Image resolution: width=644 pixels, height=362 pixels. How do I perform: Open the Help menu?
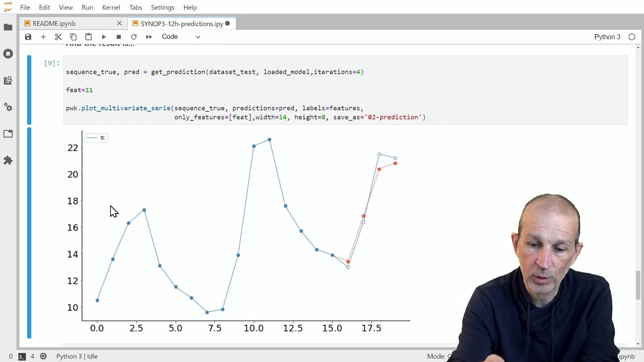190,7
